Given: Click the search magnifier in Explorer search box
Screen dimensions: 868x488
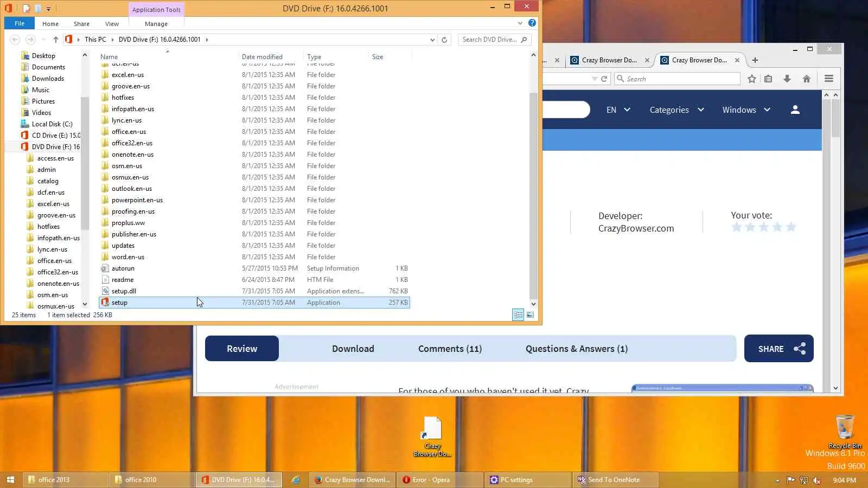Looking at the screenshot, I should [524, 40].
